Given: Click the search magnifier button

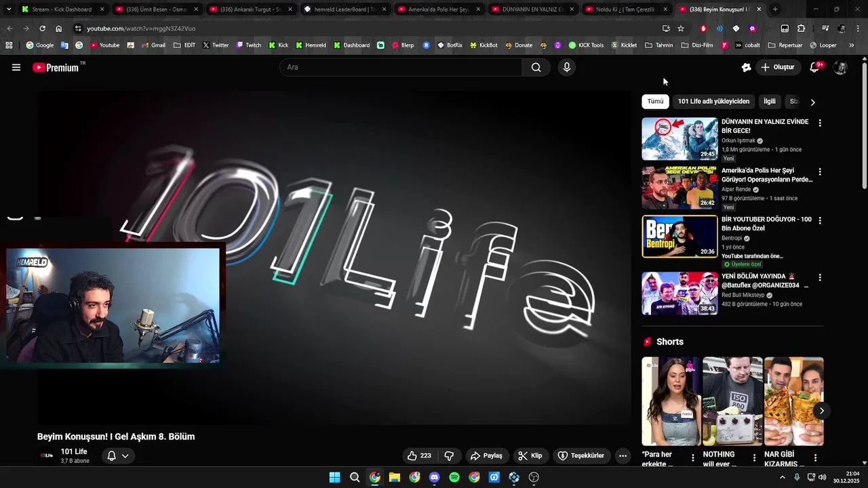Looking at the screenshot, I should coord(536,67).
